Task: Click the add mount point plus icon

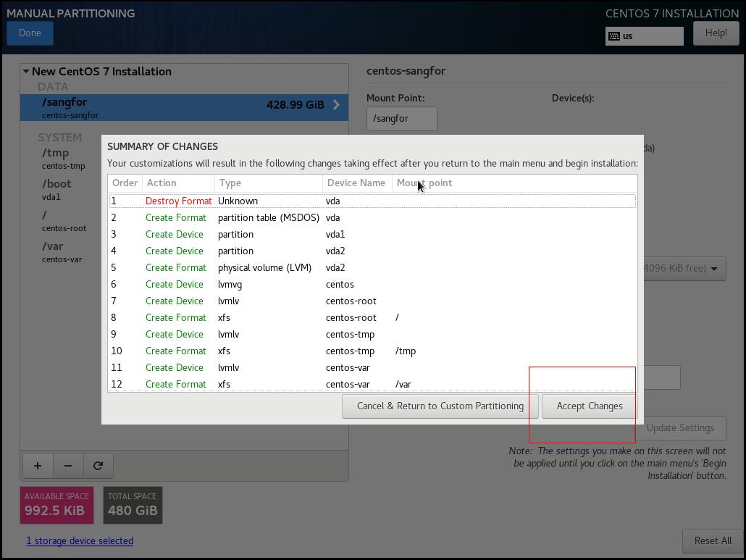Action: pyautogui.click(x=38, y=466)
